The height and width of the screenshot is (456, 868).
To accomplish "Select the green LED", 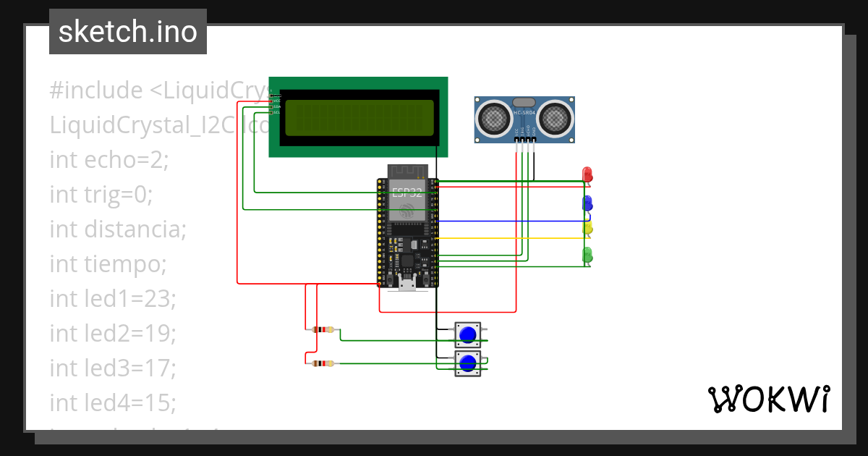I will pos(586,253).
